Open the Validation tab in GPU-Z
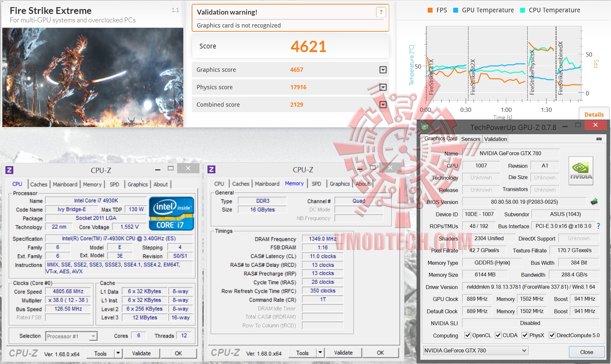Viewport: 611px width, 364px height. [x=495, y=139]
